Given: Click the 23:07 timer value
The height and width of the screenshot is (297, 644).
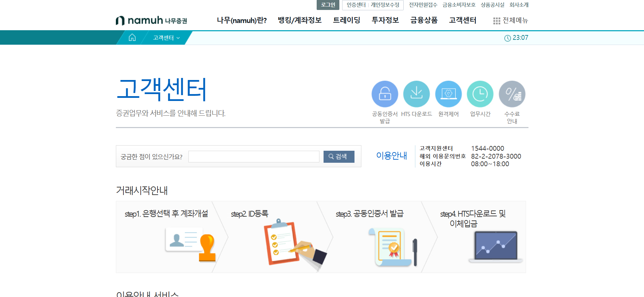Looking at the screenshot, I should (x=520, y=38).
